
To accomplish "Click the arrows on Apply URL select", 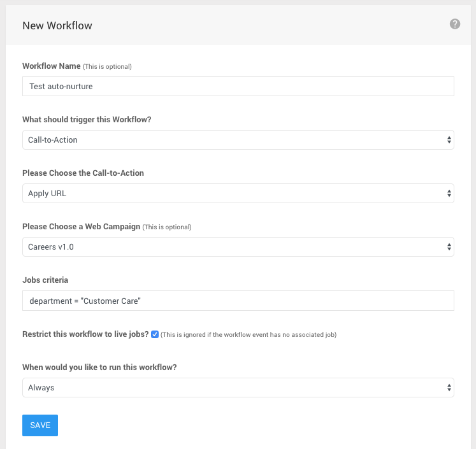I will tap(449, 193).
